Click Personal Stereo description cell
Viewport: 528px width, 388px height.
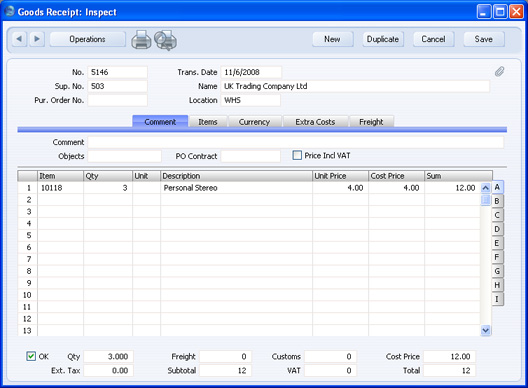[x=236, y=188]
